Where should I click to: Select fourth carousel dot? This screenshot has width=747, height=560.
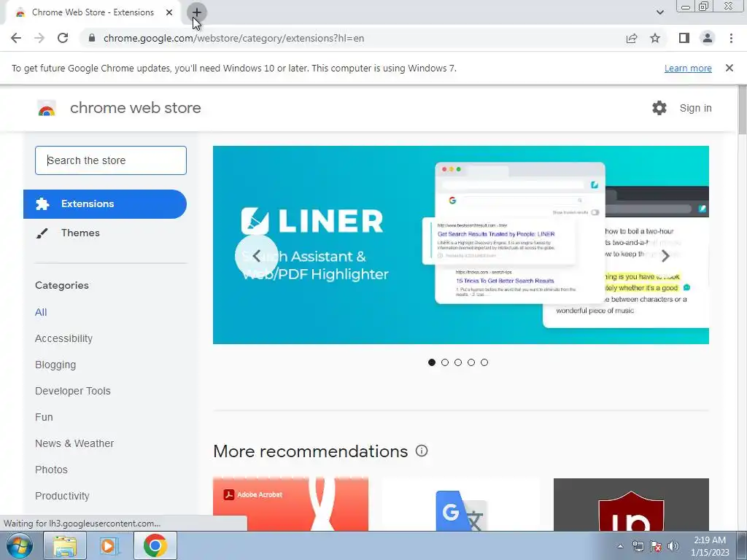471,362
